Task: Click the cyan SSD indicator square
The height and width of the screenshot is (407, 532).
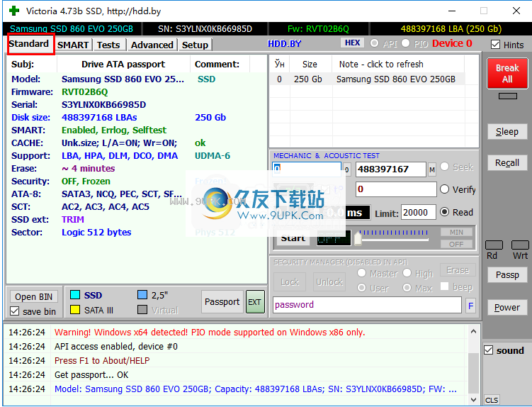Action: point(75,294)
